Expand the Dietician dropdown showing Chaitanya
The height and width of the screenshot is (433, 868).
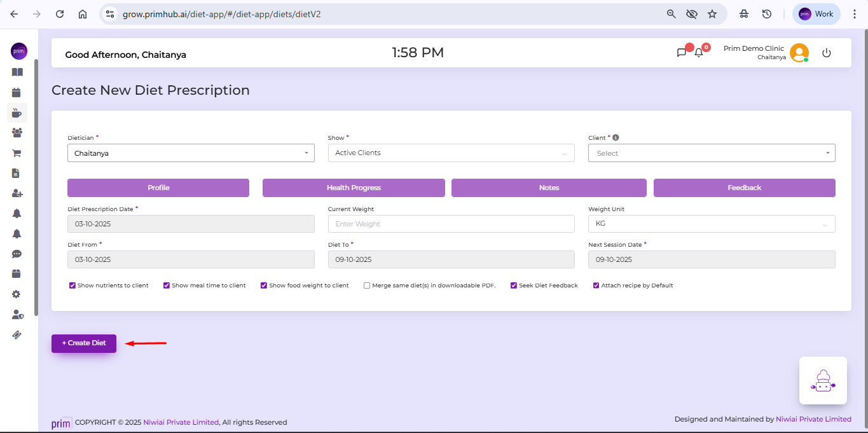191,153
